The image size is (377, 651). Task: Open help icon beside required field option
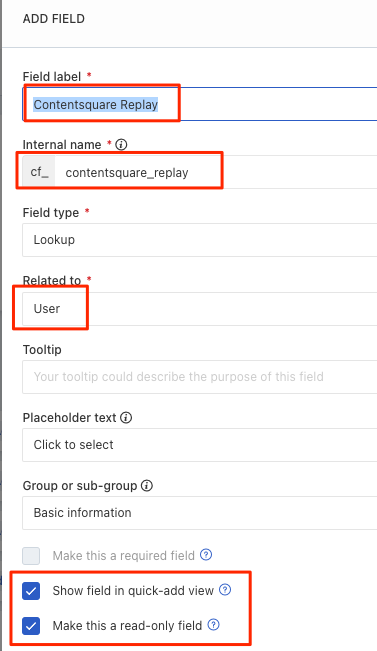point(206,555)
